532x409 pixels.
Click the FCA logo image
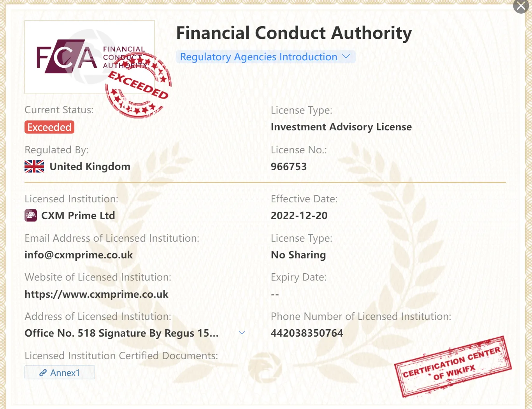click(90, 57)
